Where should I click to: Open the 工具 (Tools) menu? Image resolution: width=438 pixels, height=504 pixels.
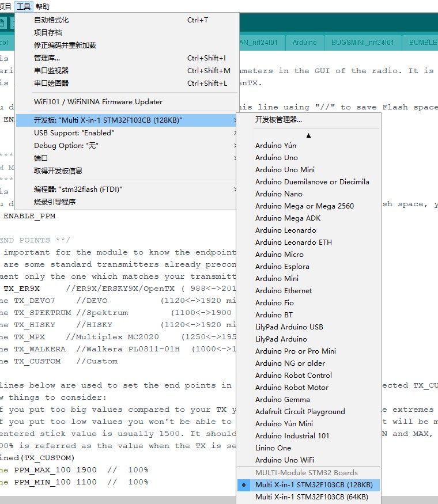click(x=24, y=6)
